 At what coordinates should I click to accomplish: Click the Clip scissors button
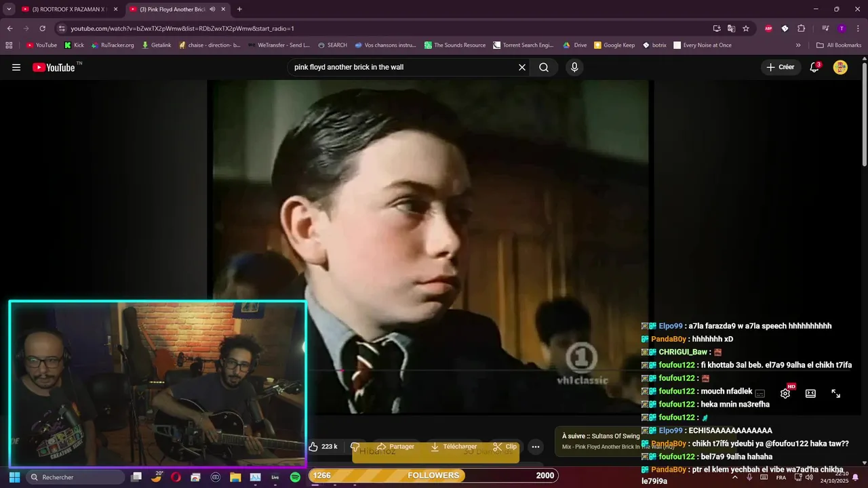[505, 447]
